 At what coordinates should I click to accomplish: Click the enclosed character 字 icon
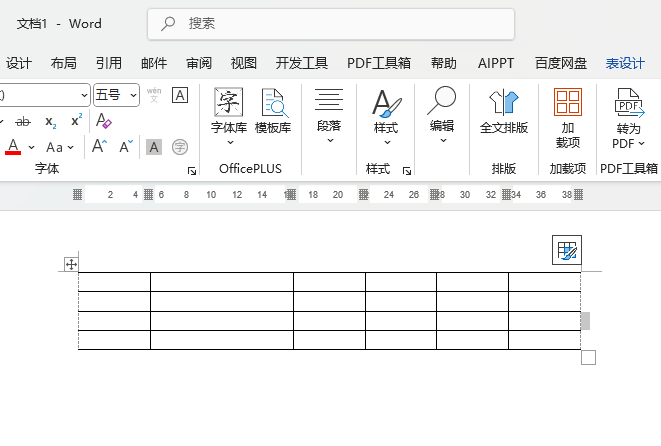click(180, 147)
